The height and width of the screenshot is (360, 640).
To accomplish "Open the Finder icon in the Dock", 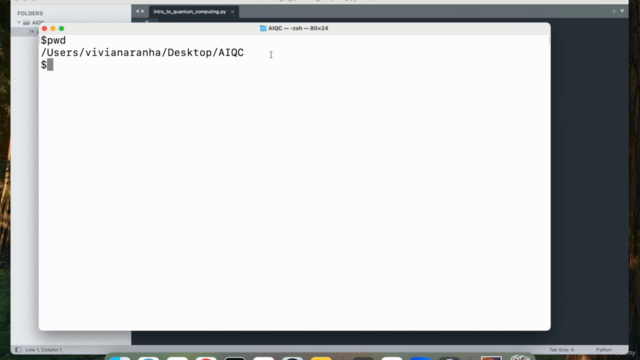I will coord(120,358).
